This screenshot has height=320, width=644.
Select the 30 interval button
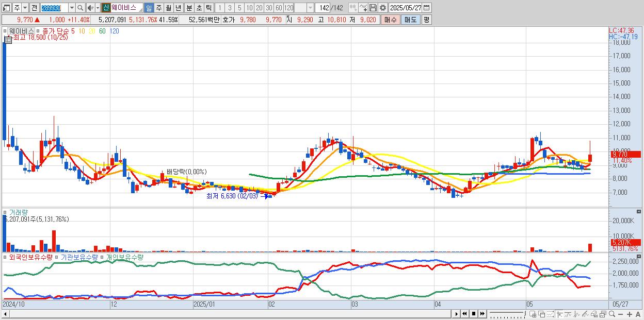coord(269,8)
